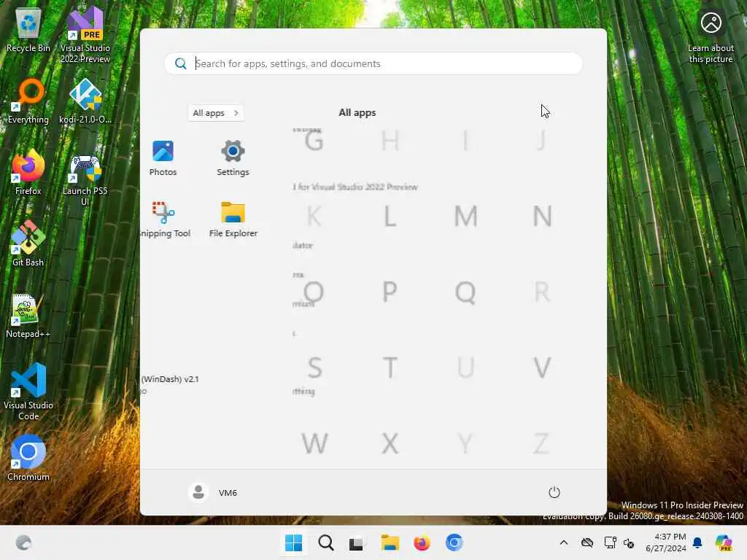
Task: Open the VM6 user account menu
Action: (x=213, y=492)
